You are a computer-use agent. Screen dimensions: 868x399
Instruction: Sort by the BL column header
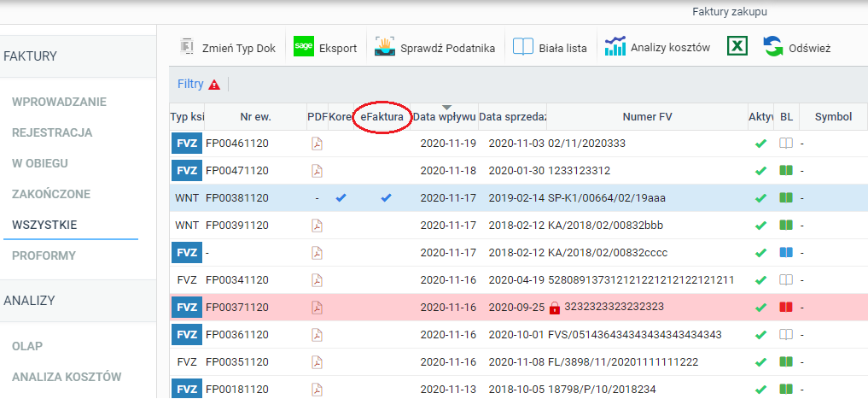coord(786,117)
